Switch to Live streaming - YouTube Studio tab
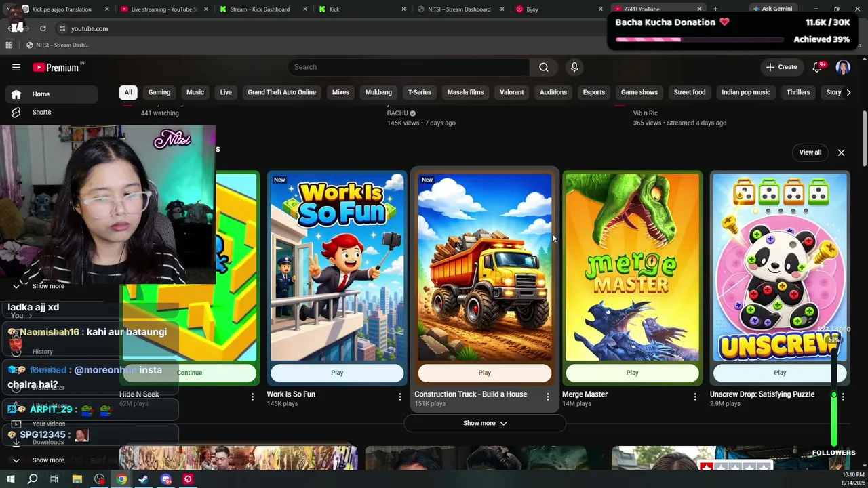Screen dimensions: 868x488 point(164,9)
